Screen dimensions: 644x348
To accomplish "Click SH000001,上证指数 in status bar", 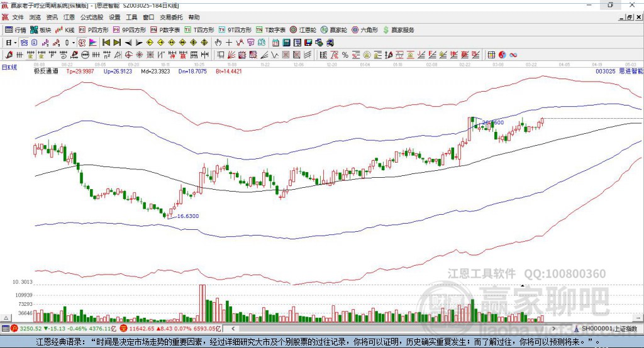I will point(609,329).
